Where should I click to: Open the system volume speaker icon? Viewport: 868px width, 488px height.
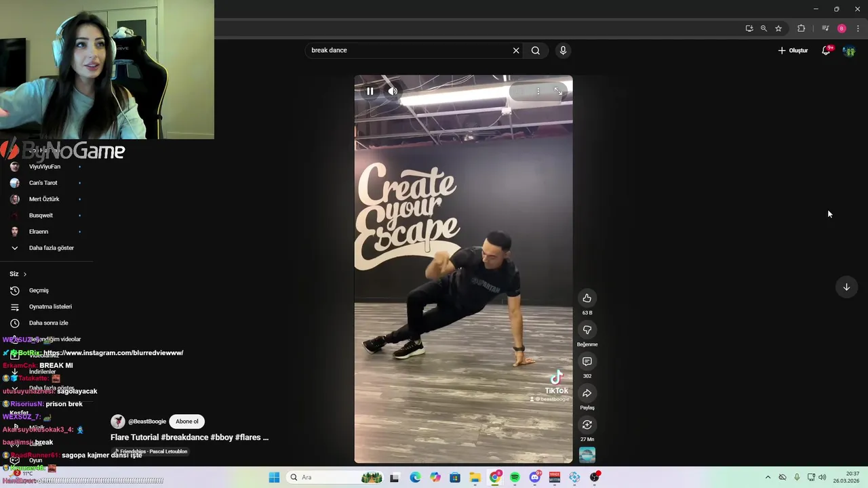(x=823, y=478)
